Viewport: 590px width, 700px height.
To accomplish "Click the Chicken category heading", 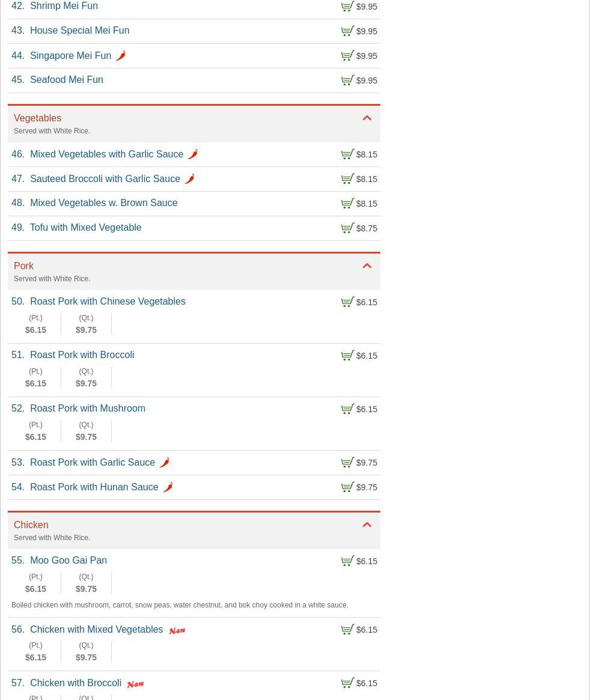I will 31,525.
